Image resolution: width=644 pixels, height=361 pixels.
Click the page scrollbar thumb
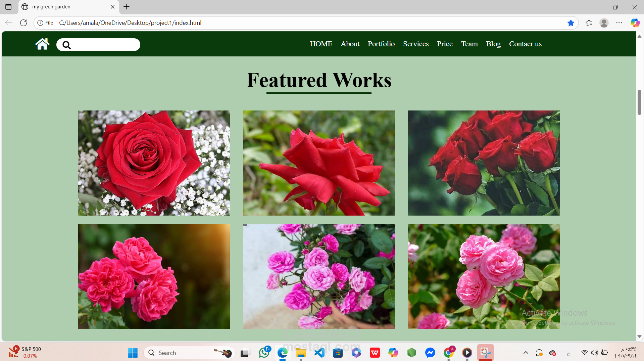click(x=639, y=102)
